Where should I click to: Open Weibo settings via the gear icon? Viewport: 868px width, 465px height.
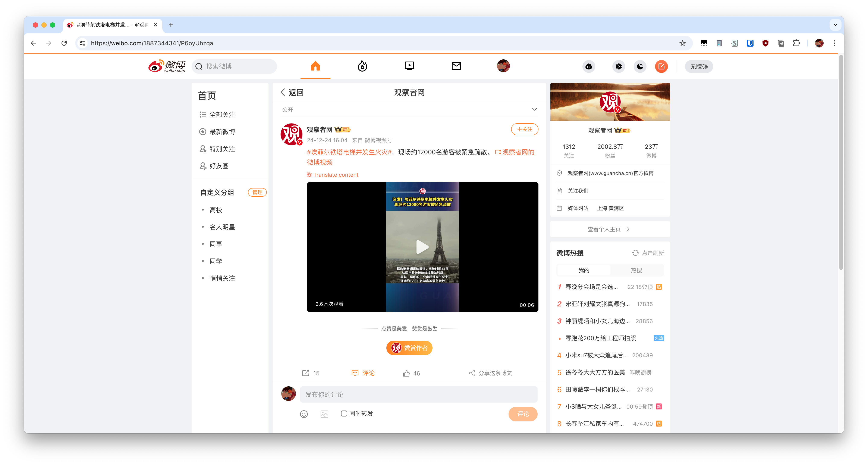click(618, 66)
